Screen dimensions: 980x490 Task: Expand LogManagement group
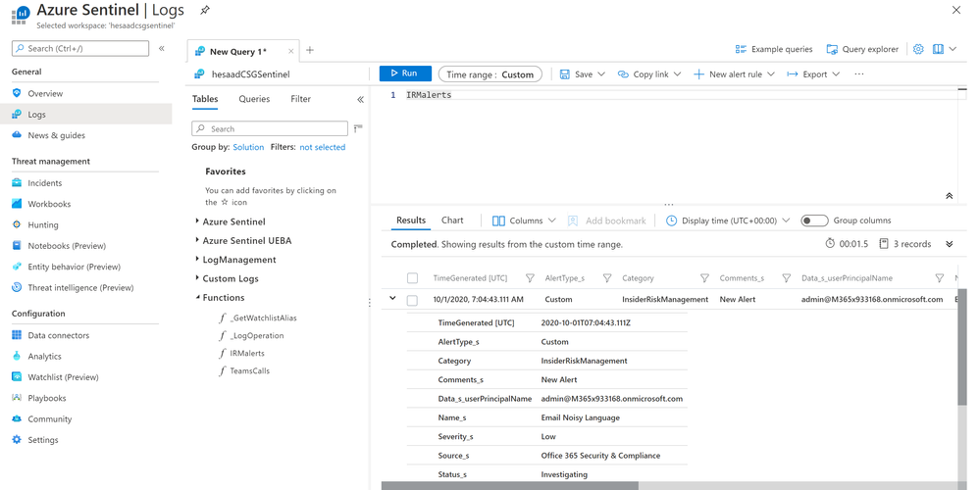[197, 260]
